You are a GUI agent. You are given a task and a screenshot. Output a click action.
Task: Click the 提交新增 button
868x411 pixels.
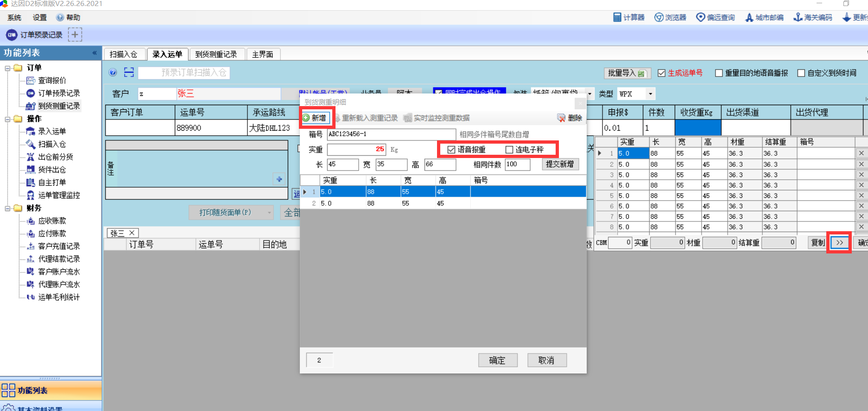(560, 164)
